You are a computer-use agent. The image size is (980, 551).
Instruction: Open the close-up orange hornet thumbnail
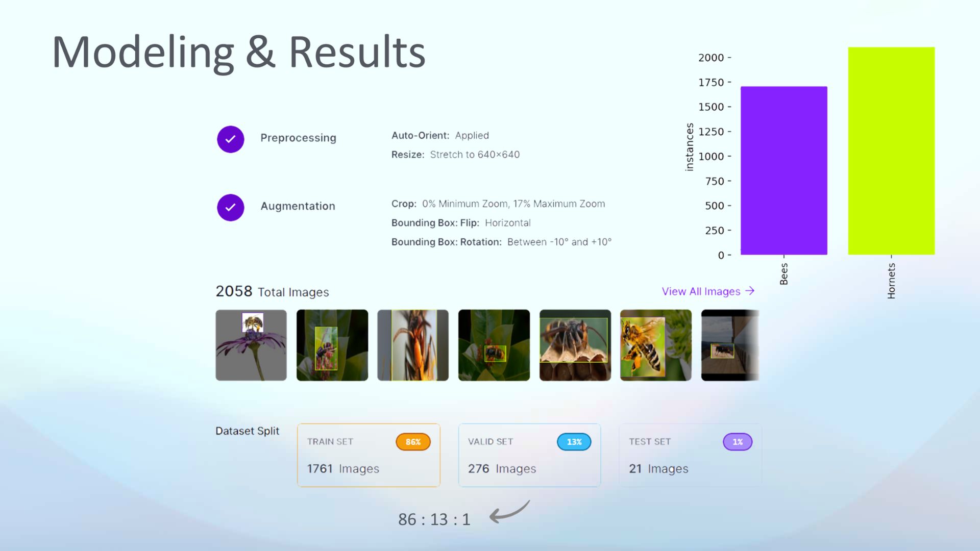tap(413, 345)
